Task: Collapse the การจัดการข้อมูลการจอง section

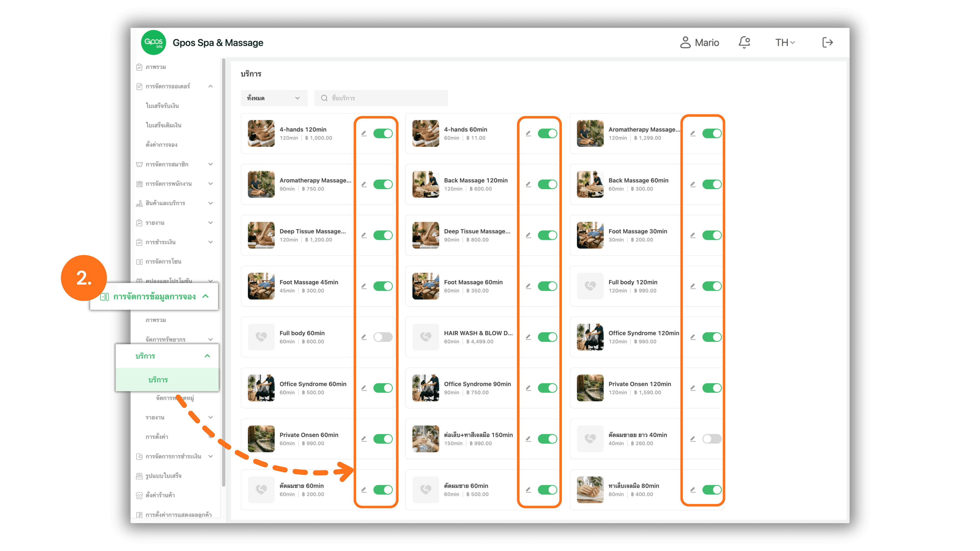Action: click(x=154, y=297)
